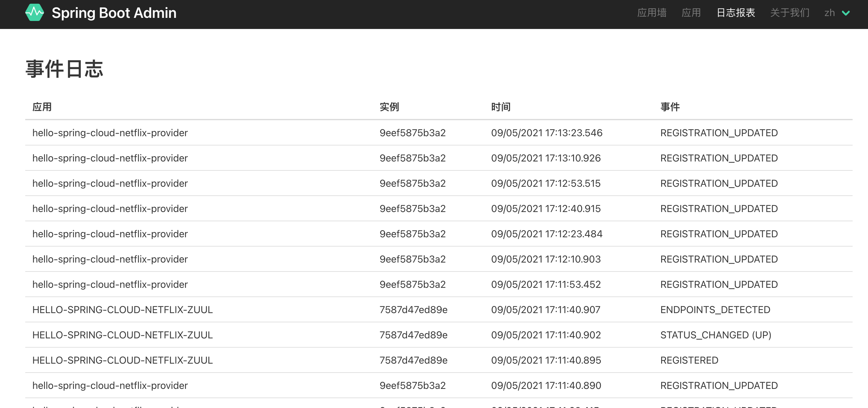Click instance 9eef5875b3a2 in the 17:11:53.452 row
The image size is (868, 408).
pyautogui.click(x=412, y=284)
